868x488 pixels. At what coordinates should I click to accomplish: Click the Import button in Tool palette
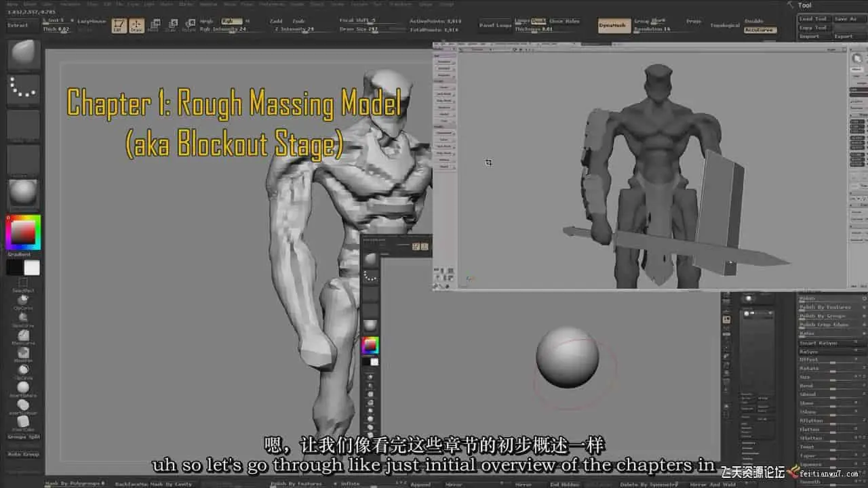813,37
